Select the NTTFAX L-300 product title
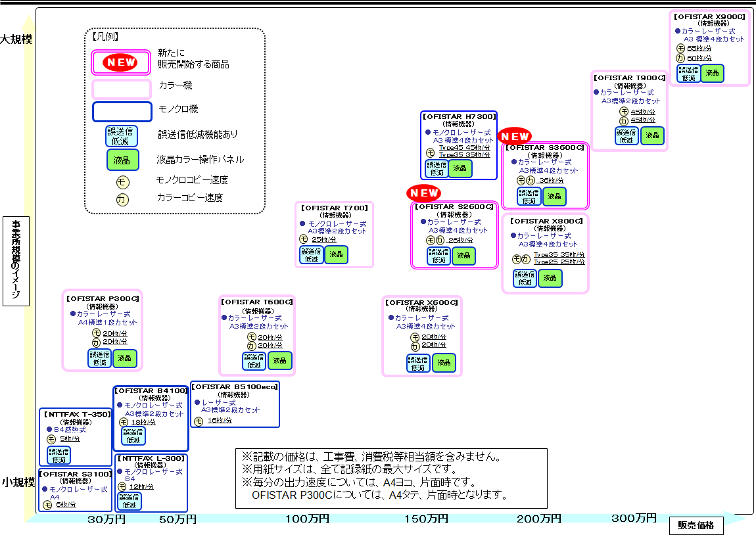The width and height of the screenshot is (756, 535). (151, 458)
